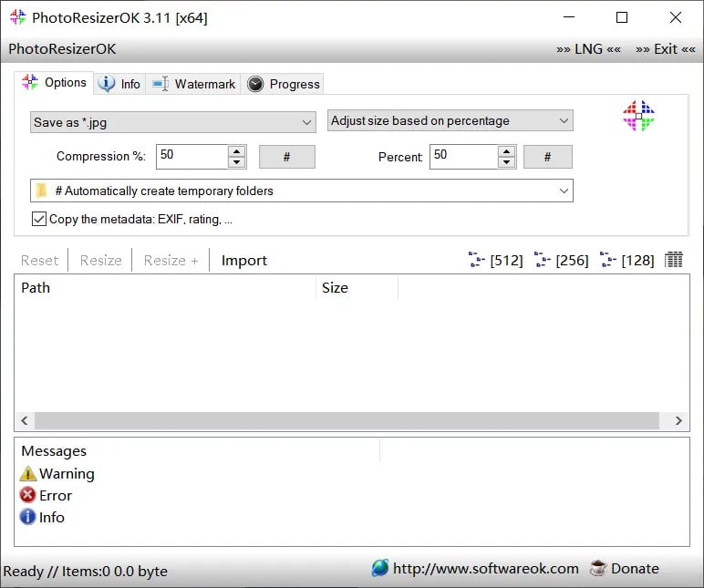The width and height of the screenshot is (704, 588).
Task: Click the Exit menu item
Action: click(666, 49)
